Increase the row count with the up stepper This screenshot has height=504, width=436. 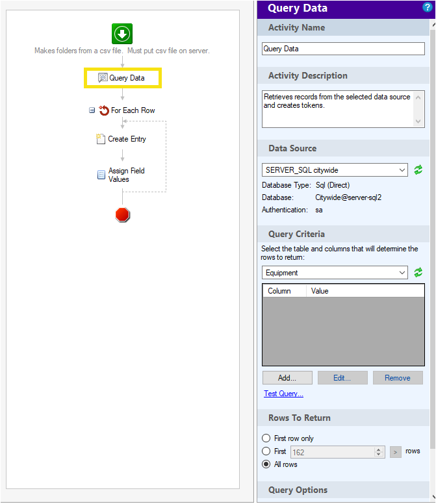(379, 449)
